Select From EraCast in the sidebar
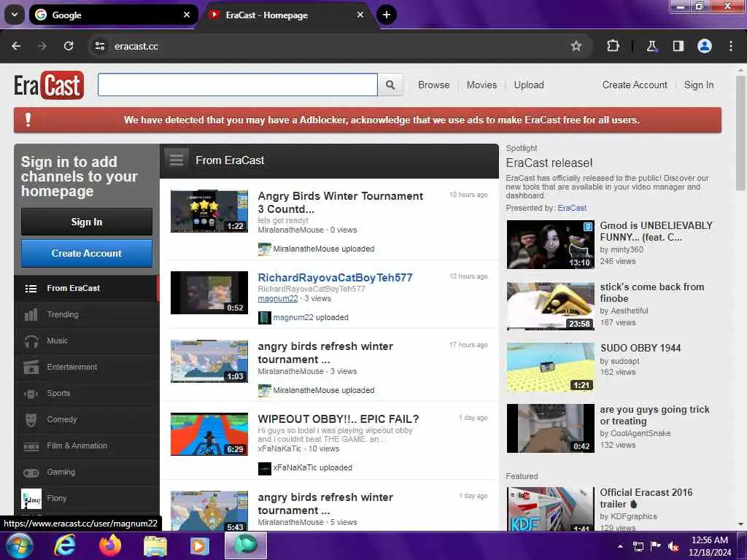The width and height of the screenshot is (747, 560). coord(86,289)
